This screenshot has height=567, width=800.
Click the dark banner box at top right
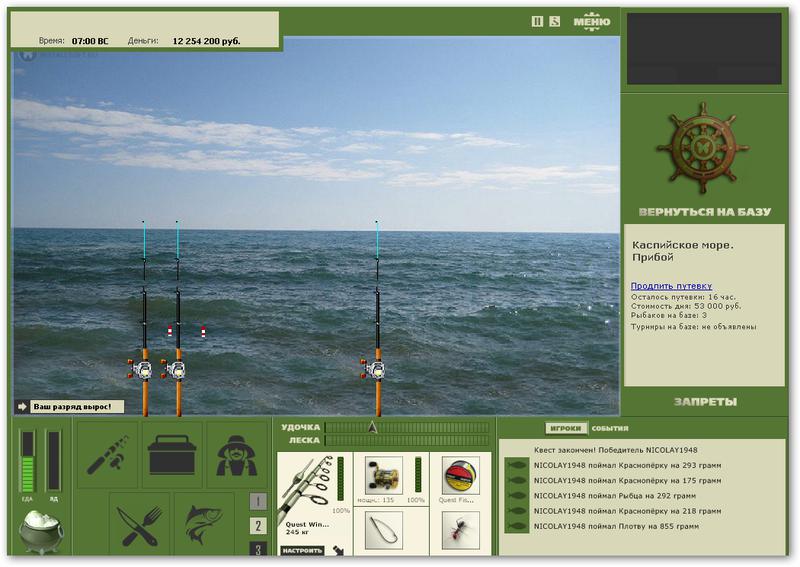(704, 48)
